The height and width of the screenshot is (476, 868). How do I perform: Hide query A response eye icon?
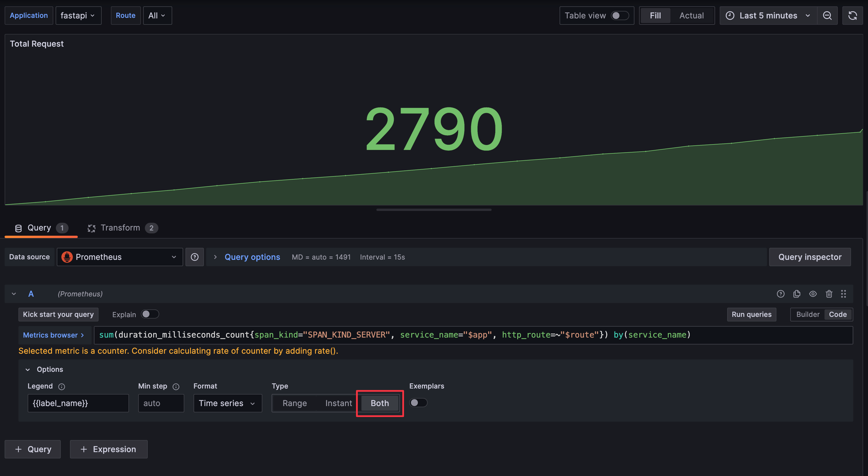pos(813,294)
